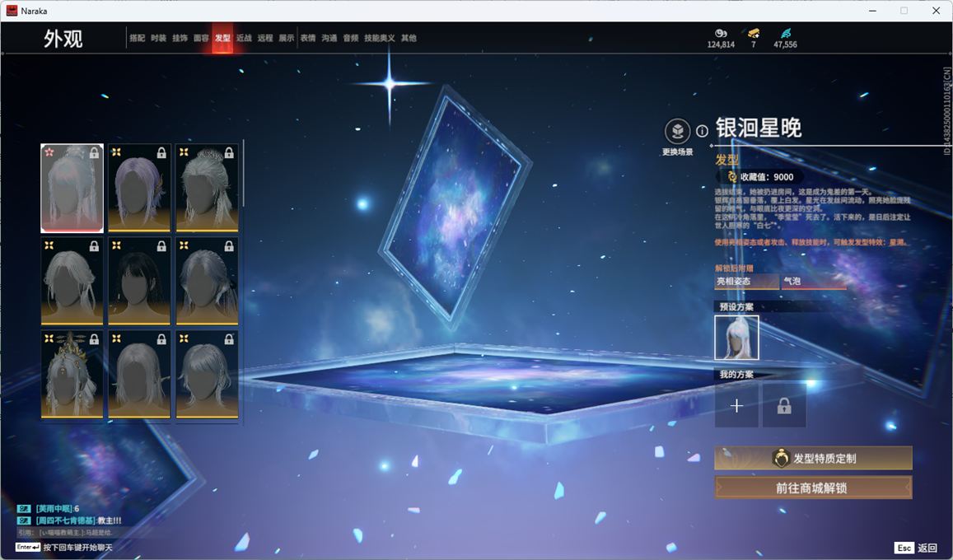The image size is (953, 560).
Task: Click the Esc key icon for 返回
Action: [x=904, y=548]
